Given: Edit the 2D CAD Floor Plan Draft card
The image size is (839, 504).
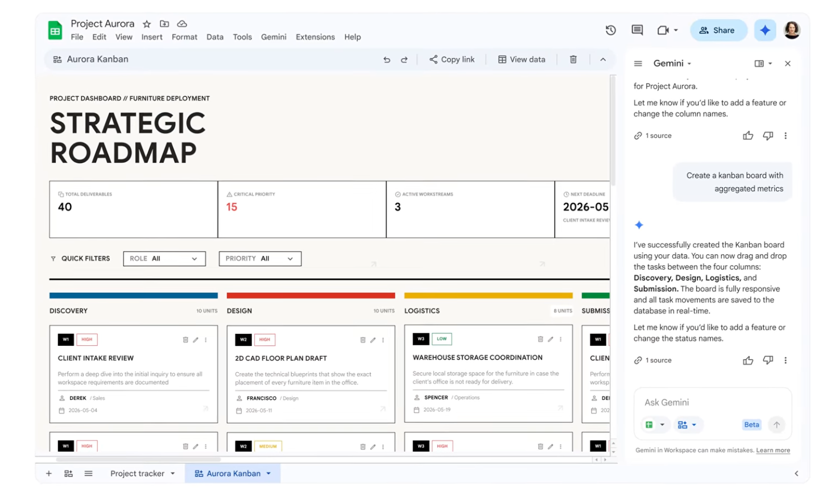Looking at the screenshot, I should [x=373, y=340].
